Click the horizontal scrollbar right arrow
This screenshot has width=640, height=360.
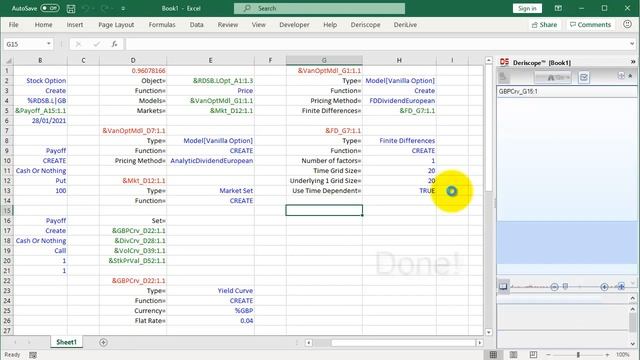[x=480, y=342]
